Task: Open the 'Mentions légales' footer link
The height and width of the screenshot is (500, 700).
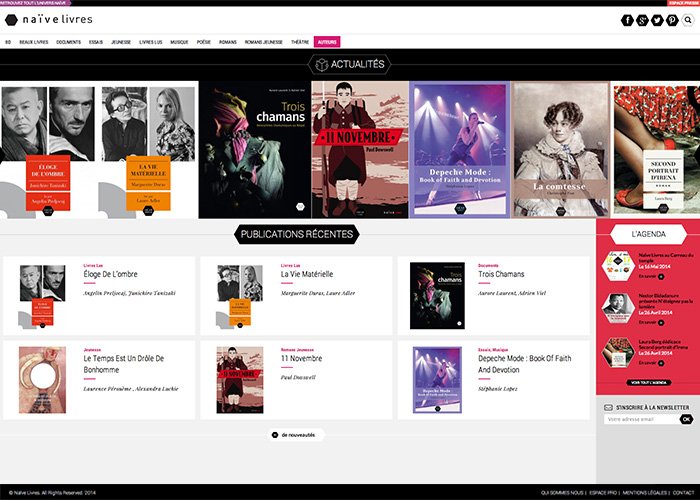Action: point(645,493)
